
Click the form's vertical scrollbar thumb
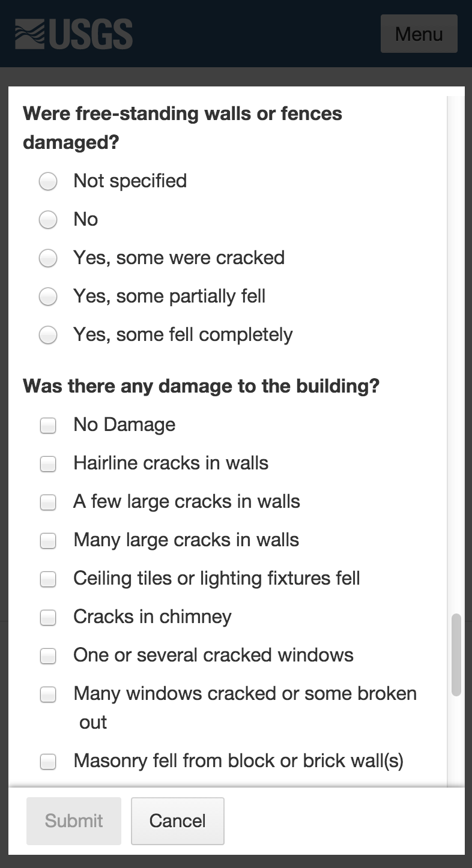(x=456, y=654)
